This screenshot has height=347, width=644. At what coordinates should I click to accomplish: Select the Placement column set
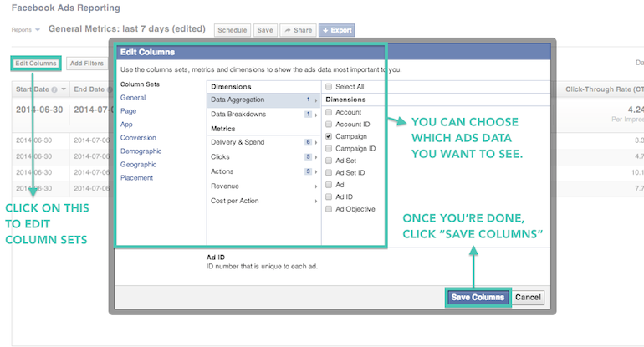point(137,177)
